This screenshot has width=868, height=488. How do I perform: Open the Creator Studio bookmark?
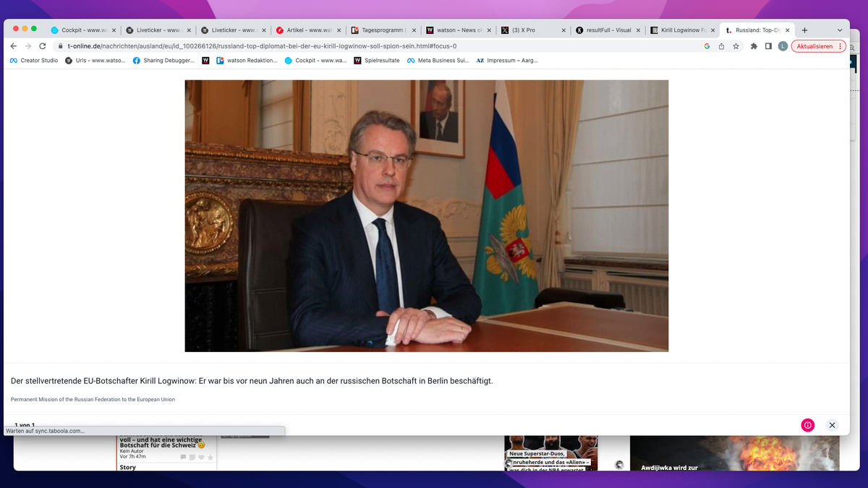34,61
